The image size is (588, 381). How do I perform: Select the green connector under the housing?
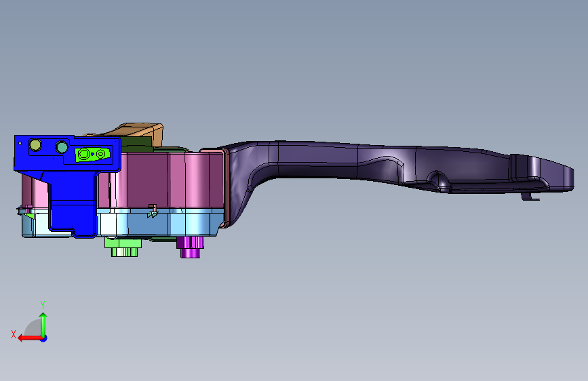(123, 247)
